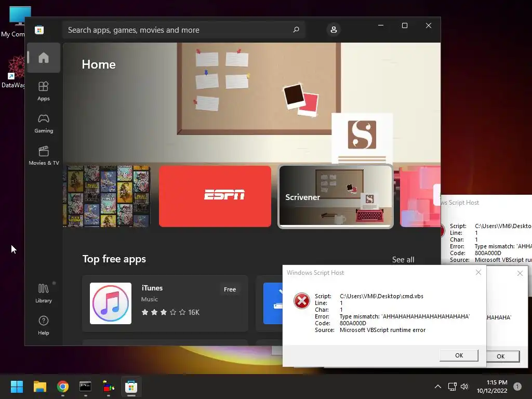532x399 pixels.
Task: Open the Apps section in the sidebar
Action: click(44, 91)
